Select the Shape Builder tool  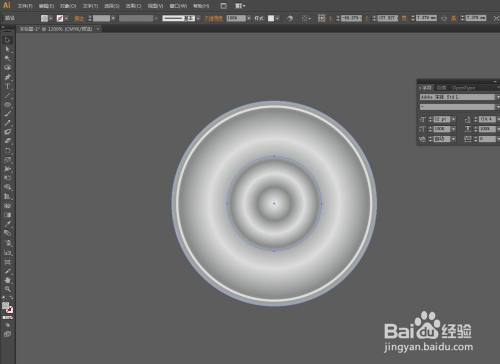[7, 187]
